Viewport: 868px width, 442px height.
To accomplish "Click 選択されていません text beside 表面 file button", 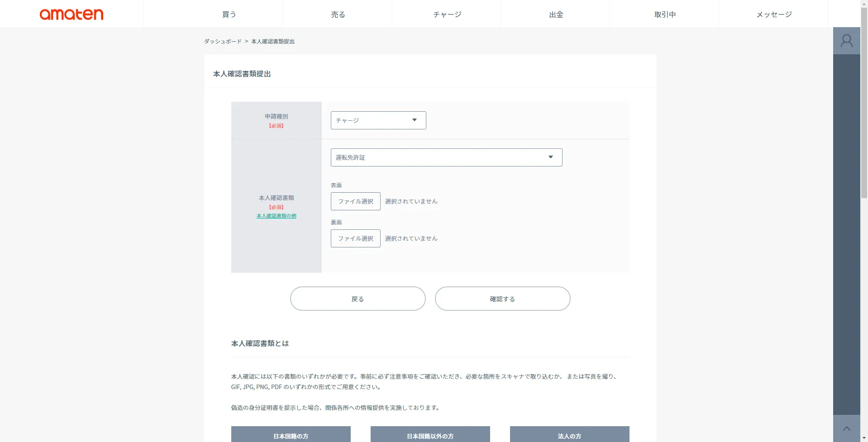I will [411, 201].
